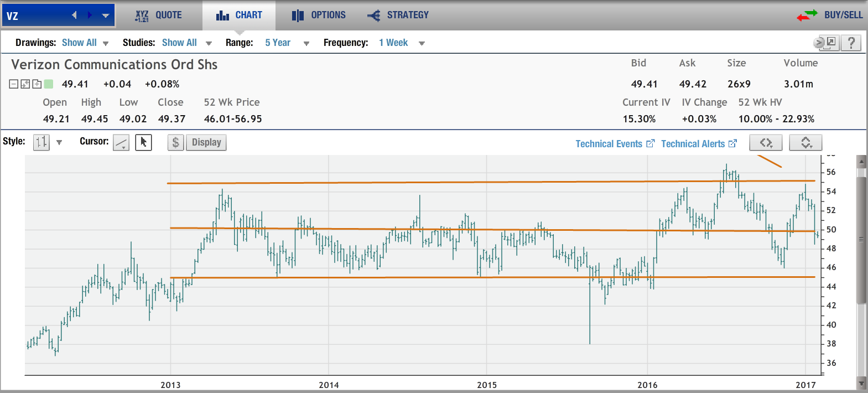Click the Display button

click(206, 142)
